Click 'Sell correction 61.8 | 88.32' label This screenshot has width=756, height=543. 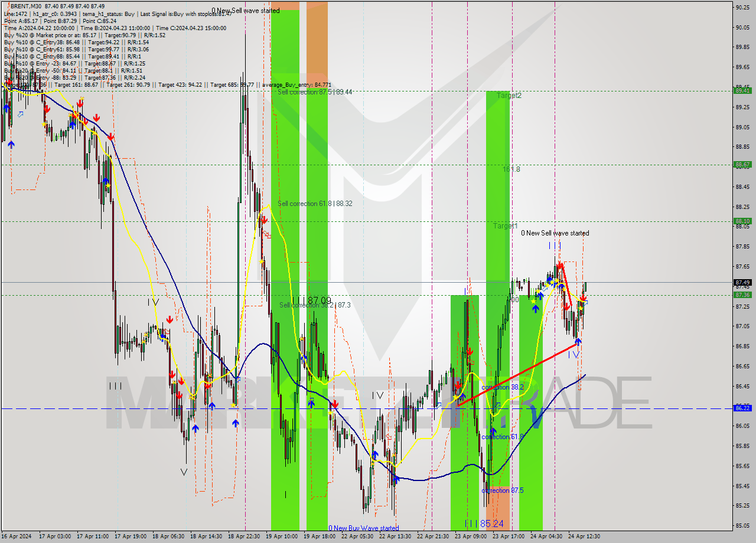(315, 204)
